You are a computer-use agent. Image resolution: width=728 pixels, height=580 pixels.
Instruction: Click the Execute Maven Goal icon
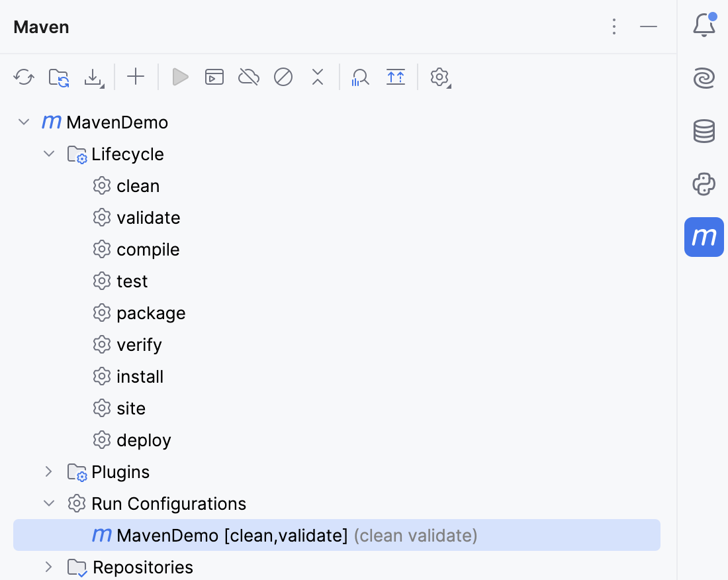pos(214,77)
